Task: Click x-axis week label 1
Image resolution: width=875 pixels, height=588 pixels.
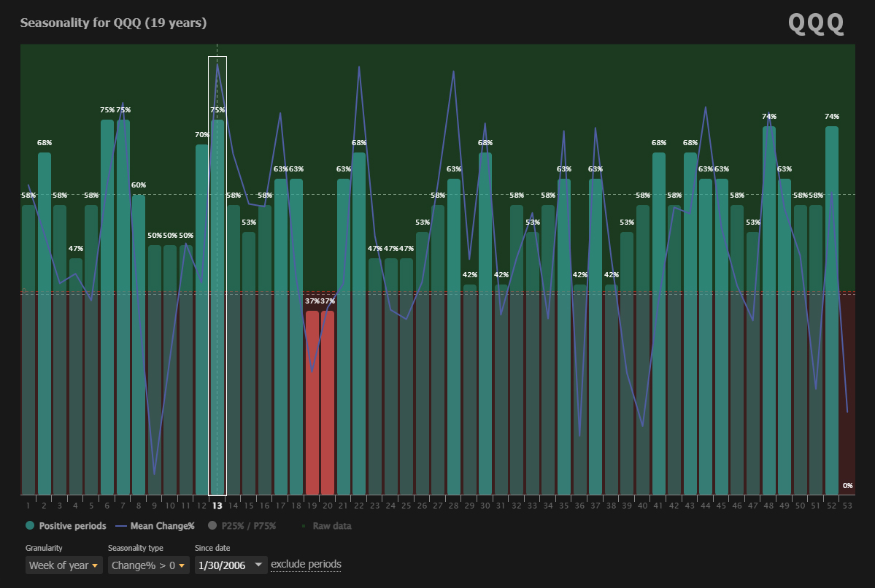Action: point(28,506)
